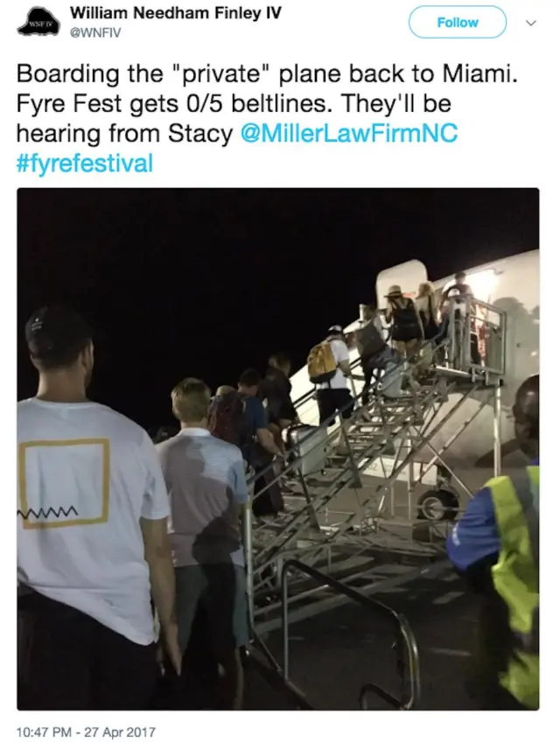
Task: Visit the law firm account mentioned in tweet
Action: [349, 133]
